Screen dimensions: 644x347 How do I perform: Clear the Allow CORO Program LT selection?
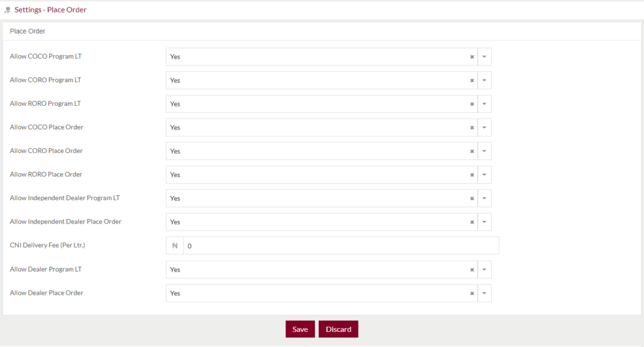coord(472,81)
